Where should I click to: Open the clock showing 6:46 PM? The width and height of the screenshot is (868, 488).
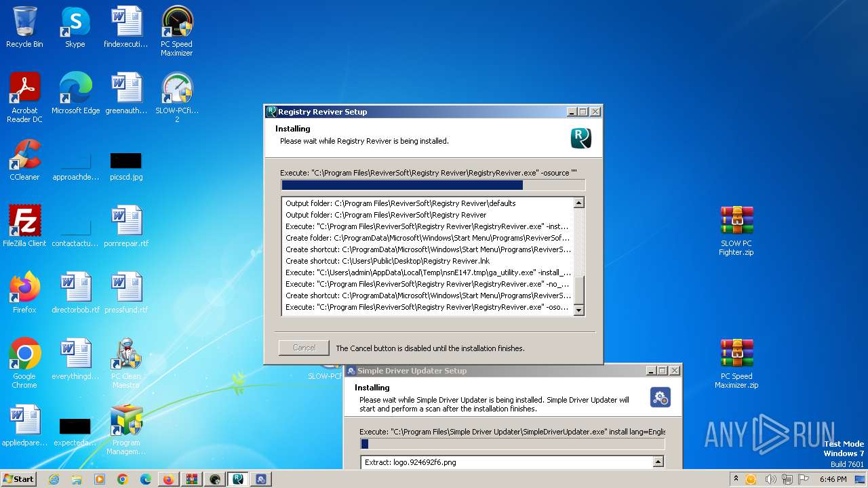coord(833,479)
